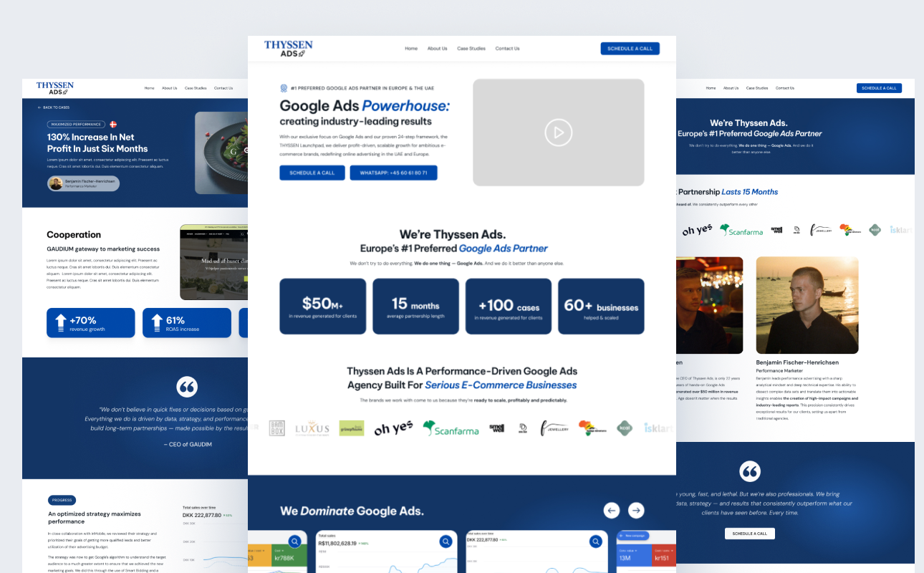Click the quote mark icon on right page
Viewport: 924px width, 573px height.
[x=750, y=471]
